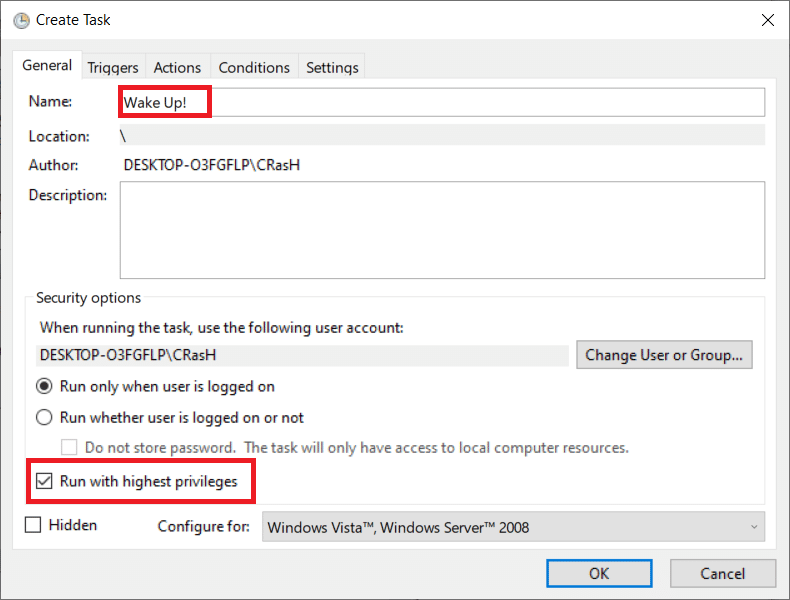790x600 pixels.
Task: Cancel the Create Task dialog
Action: pyautogui.click(x=722, y=573)
